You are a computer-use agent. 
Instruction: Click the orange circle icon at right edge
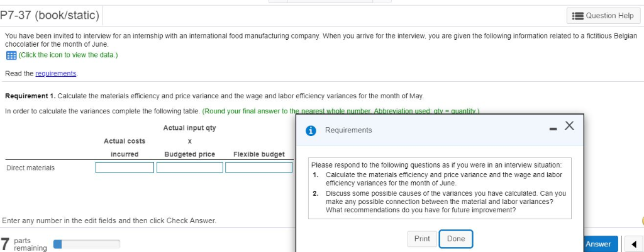(642, 221)
